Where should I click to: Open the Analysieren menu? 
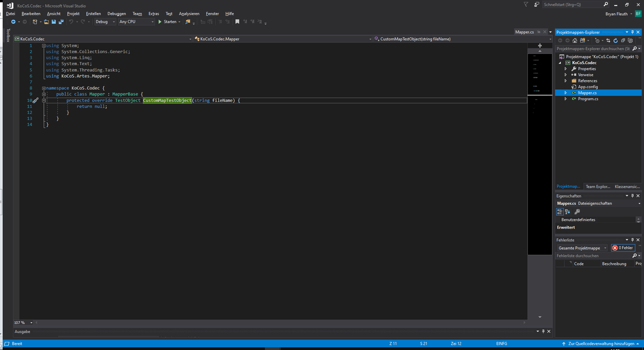pyautogui.click(x=189, y=13)
